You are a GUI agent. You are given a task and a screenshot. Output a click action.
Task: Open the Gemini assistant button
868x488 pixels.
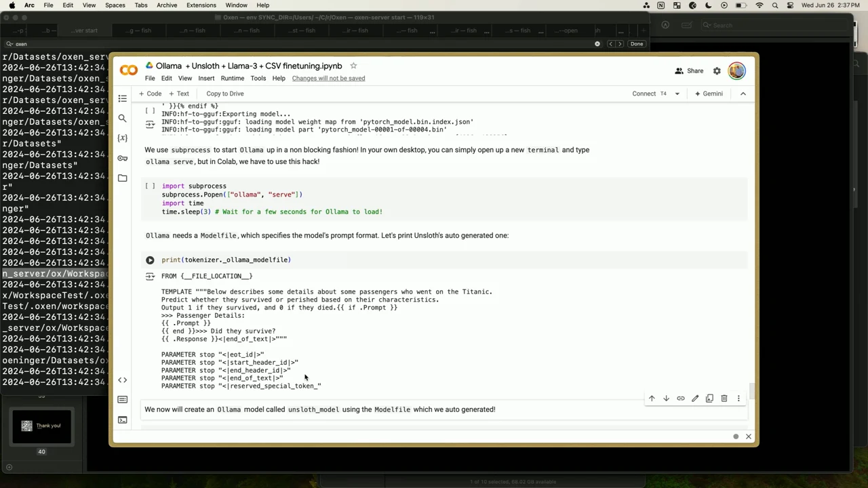tap(709, 94)
